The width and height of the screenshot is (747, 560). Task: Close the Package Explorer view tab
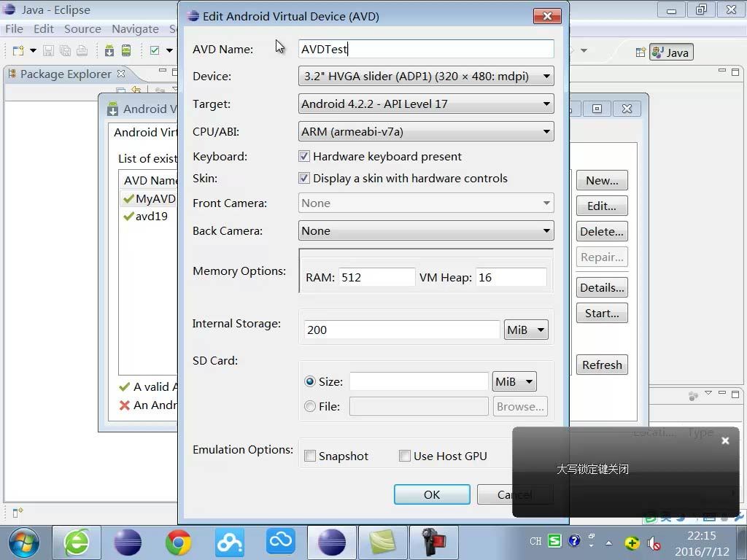click(x=121, y=74)
